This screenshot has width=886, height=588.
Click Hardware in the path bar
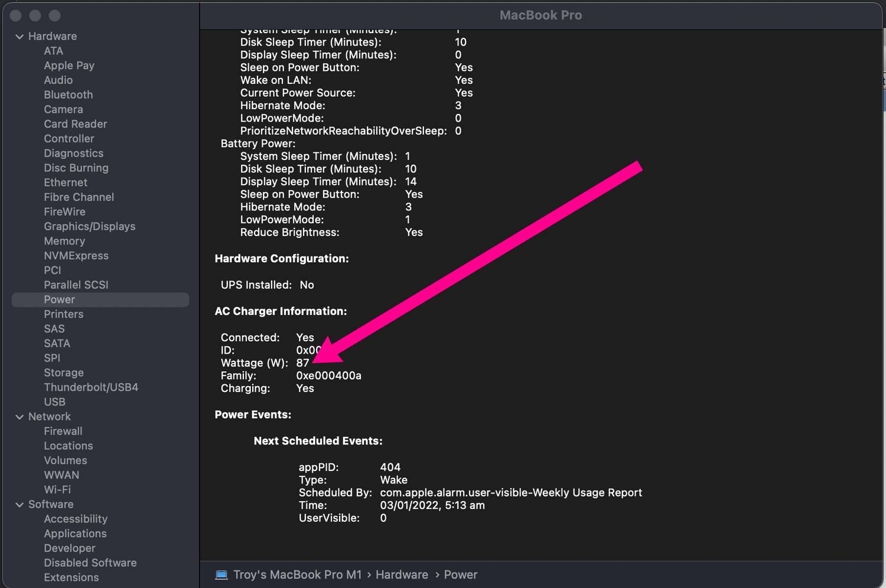tap(402, 575)
